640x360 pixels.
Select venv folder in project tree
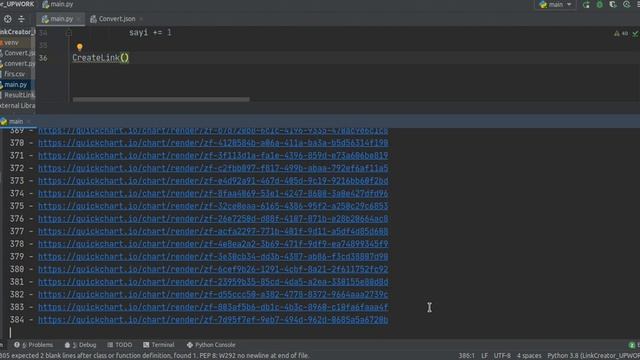11,42
